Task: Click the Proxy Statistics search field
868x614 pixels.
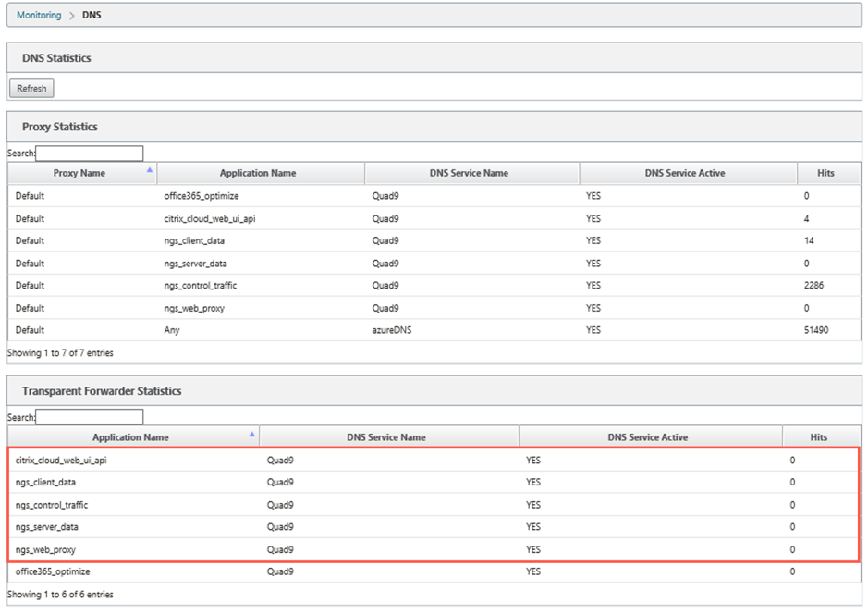Action: pos(89,153)
